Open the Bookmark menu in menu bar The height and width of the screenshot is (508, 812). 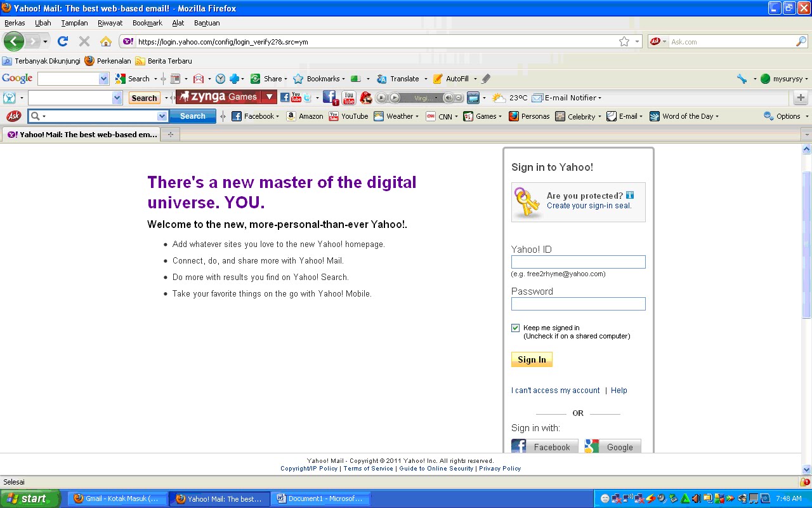(147, 23)
